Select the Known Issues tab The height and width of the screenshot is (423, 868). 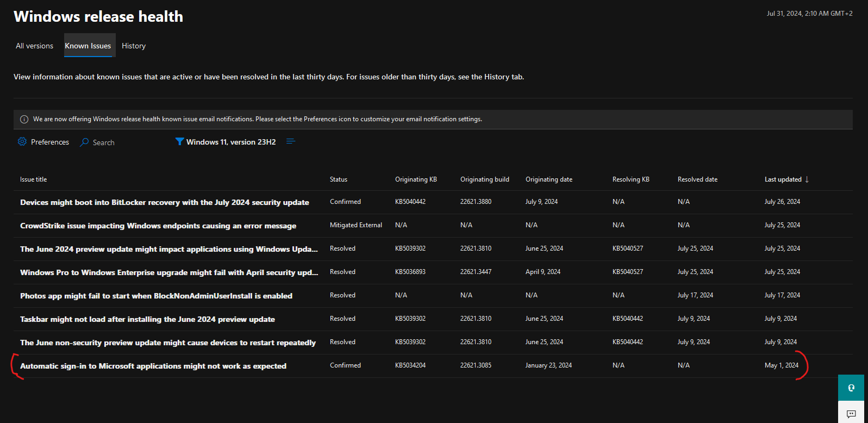pos(88,46)
